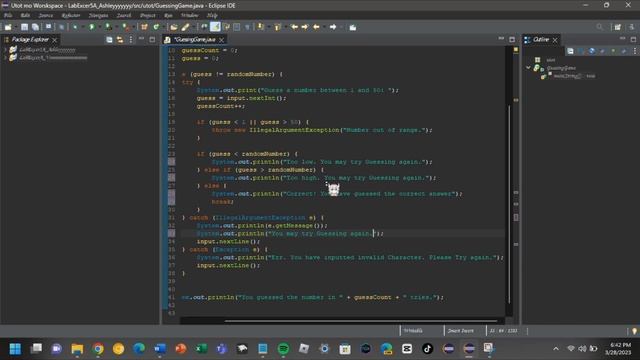Open the Refactor menu

(71, 16)
